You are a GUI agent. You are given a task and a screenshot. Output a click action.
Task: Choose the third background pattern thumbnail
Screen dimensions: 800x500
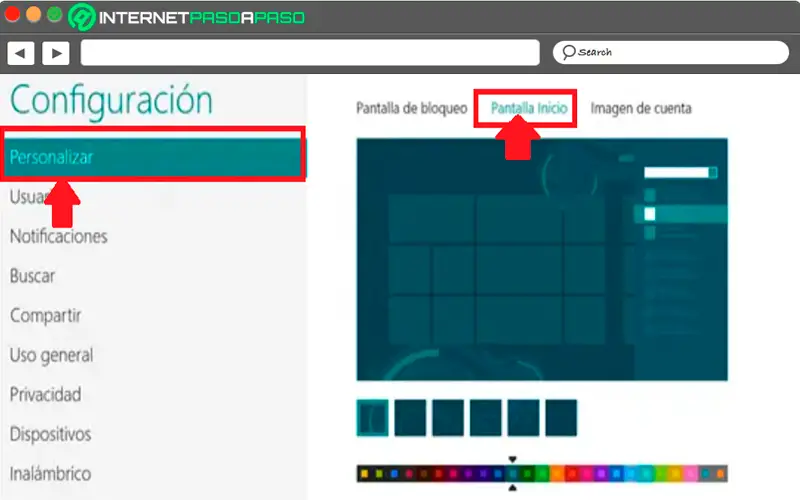coord(448,418)
